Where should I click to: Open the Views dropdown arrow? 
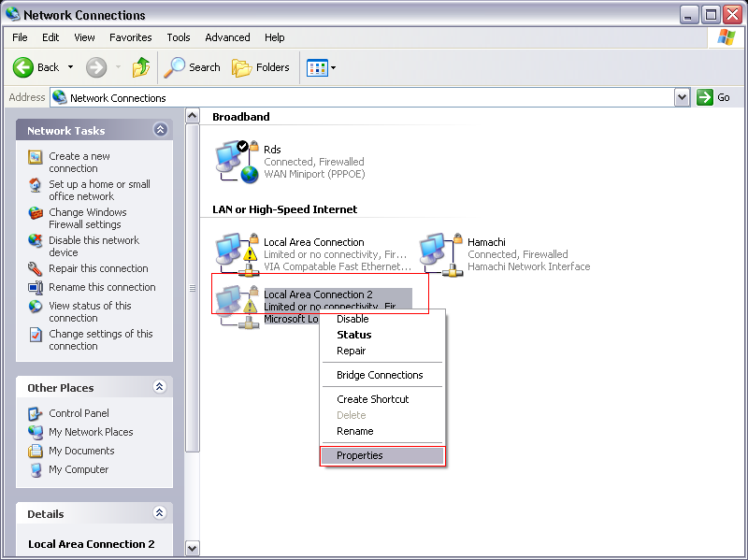coord(334,67)
